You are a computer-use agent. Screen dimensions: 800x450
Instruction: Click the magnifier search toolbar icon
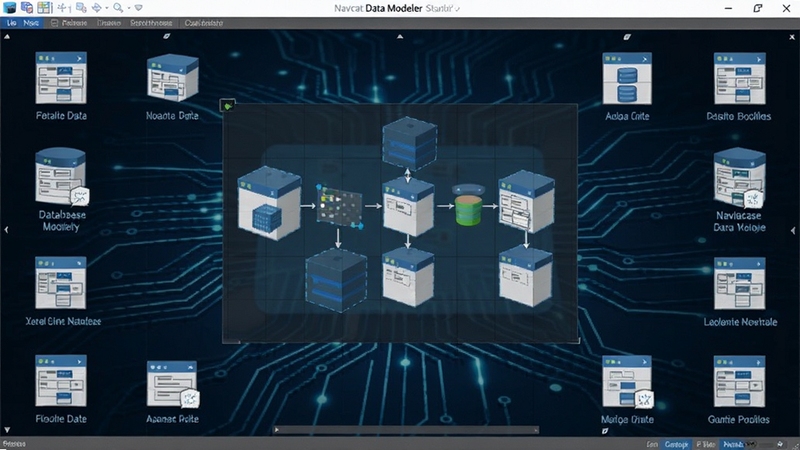[118, 8]
